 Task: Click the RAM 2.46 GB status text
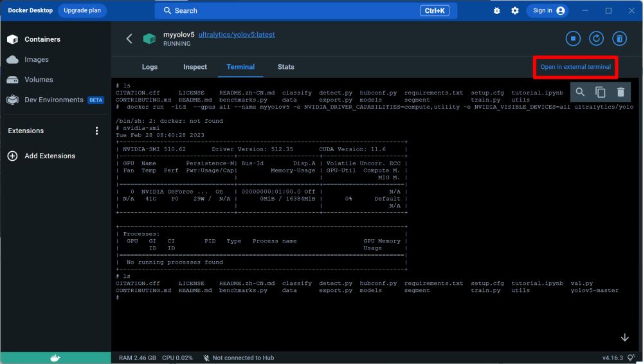tap(138, 358)
